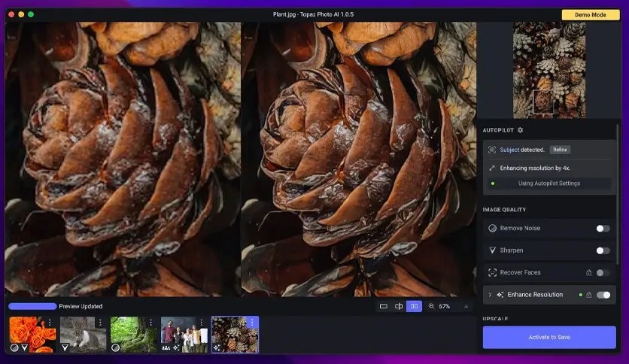Click the window title Plant.jpg

pyautogui.click(x=313, y=14)
